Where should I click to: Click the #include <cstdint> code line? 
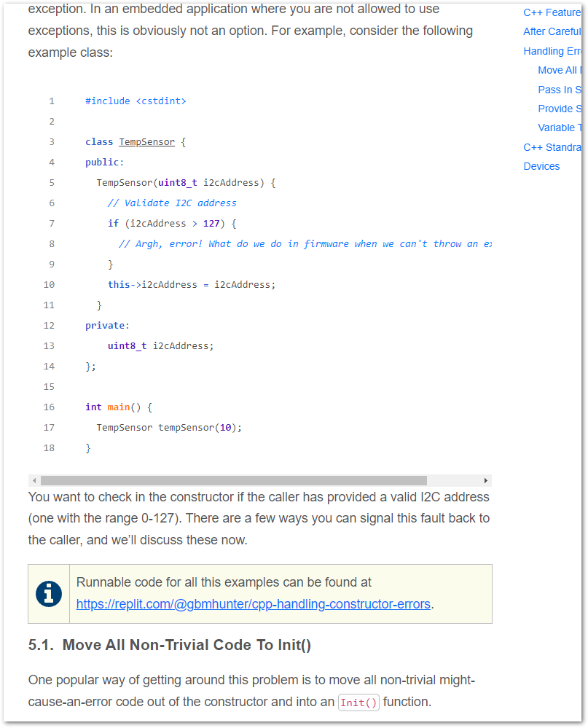pos(136,101)
